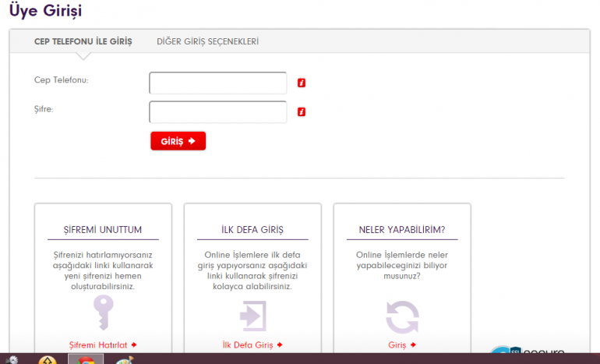Click the Şifremi Unuttum card heading

point(103,230)
